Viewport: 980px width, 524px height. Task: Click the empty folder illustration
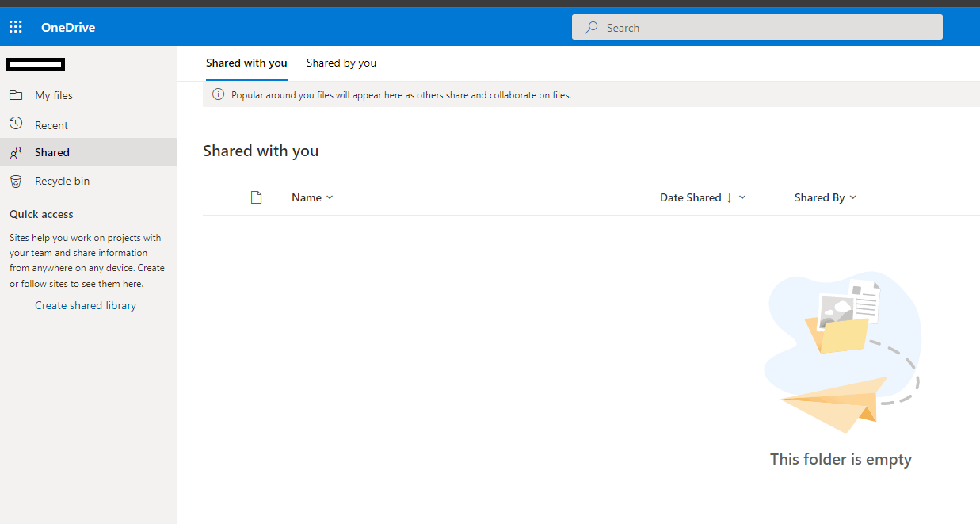point(841,353)
